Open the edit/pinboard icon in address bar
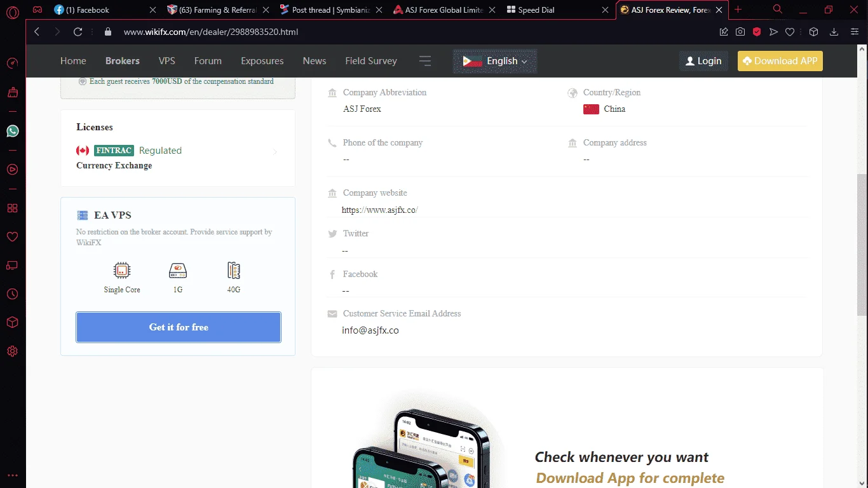 [x=724, y=32]
